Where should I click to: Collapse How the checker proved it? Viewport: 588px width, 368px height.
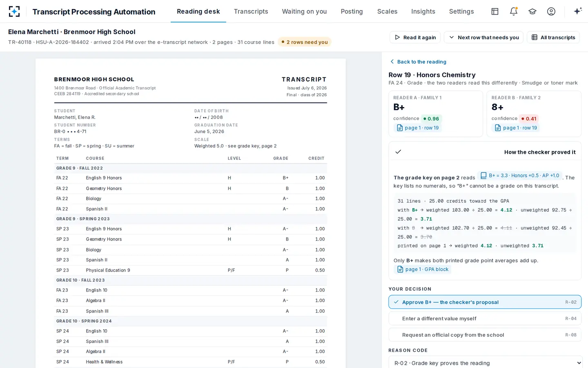[x=485, y=152]
